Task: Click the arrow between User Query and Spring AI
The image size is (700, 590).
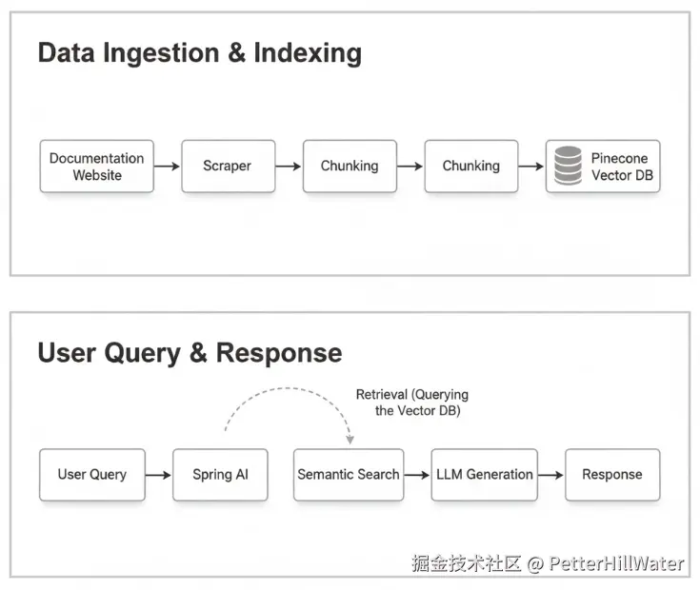Action: pyautogui.click(x=159, y=475)
